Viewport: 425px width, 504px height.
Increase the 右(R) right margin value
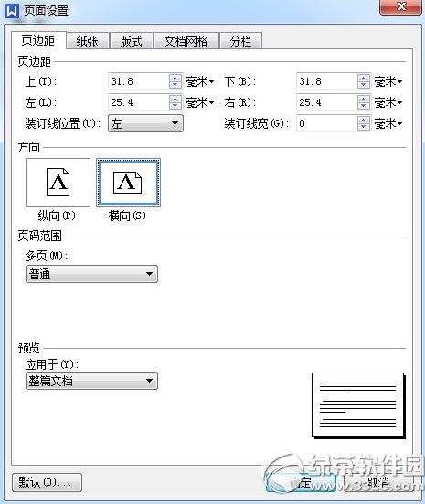pos(364,99)
